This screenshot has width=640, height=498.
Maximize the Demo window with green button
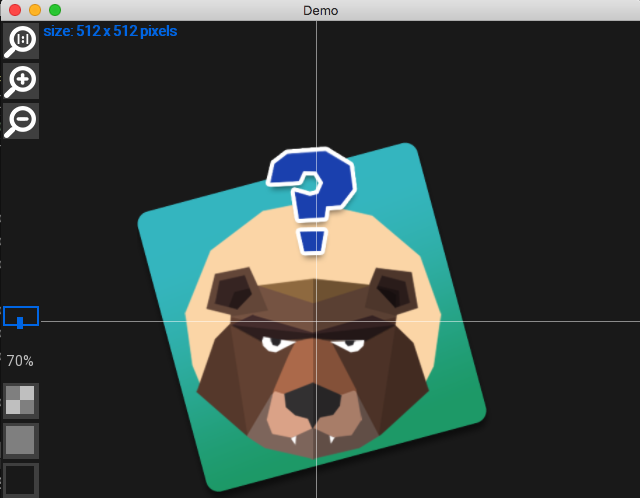coord(55,10)
